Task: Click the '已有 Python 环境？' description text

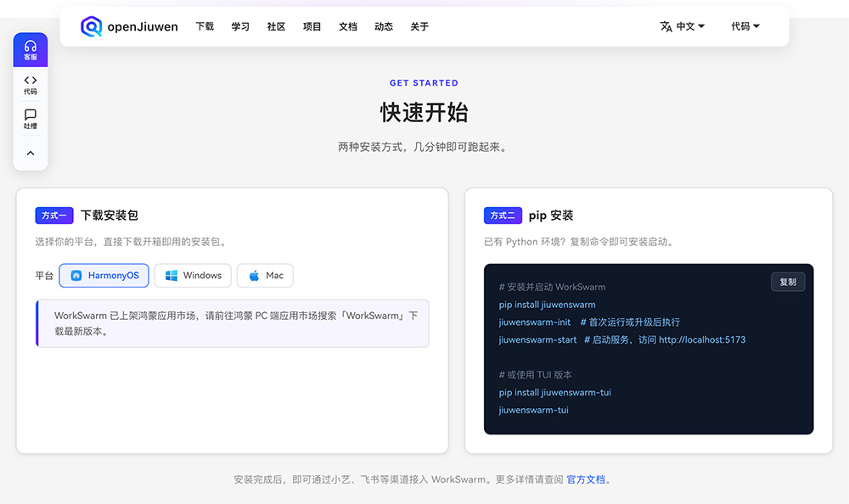Action: [x=580, y=242]
